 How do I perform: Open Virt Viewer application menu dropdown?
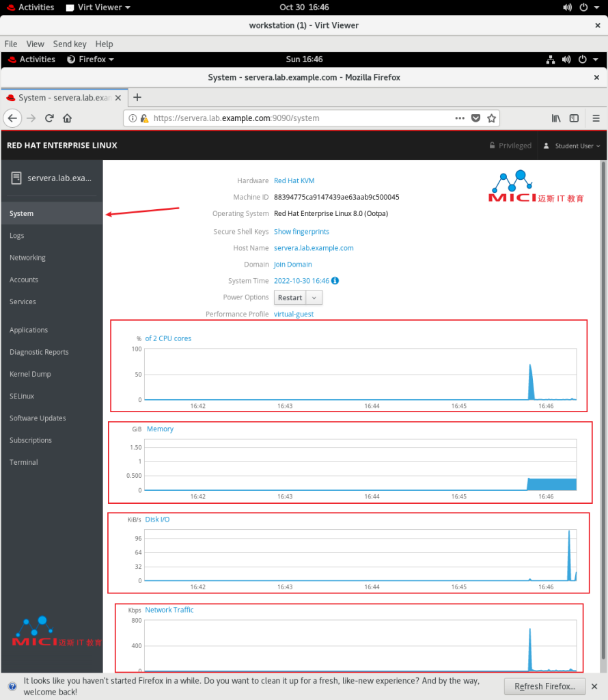coord(98,7)
